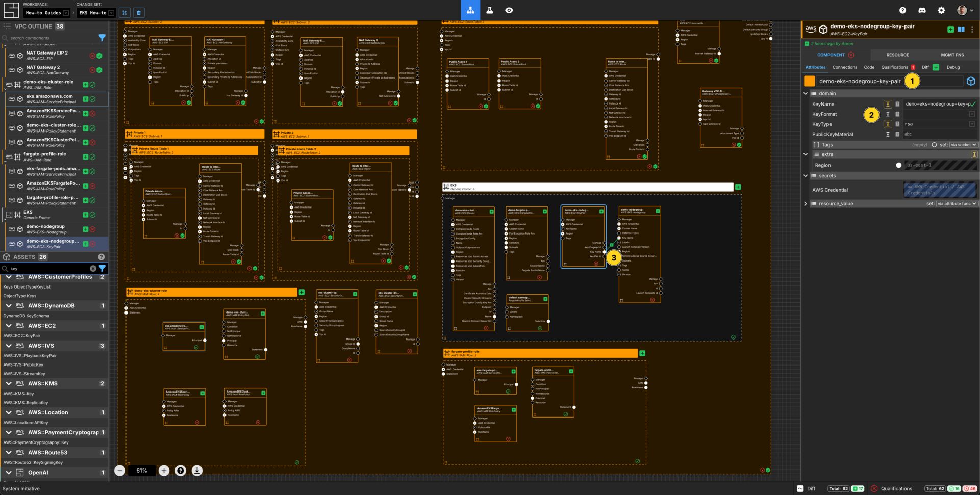980x495 pixels.
Task: Select the AWS::KMS::Key asset
Action: point(18,394)
